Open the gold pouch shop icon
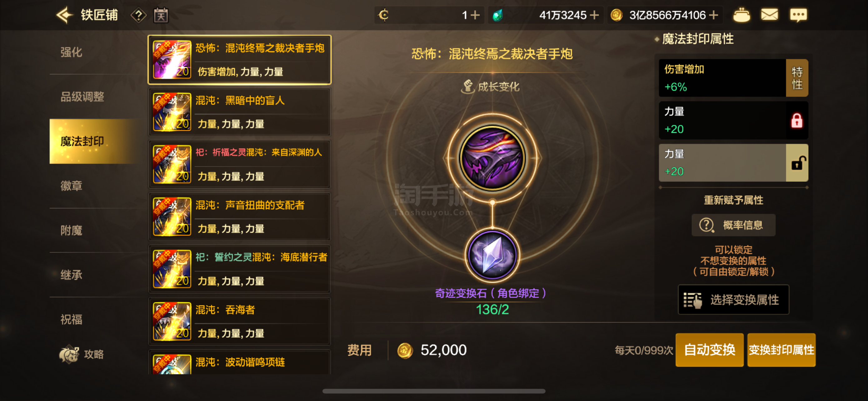The height and width of the screenshot is (401, 868). tap(741, 15)
